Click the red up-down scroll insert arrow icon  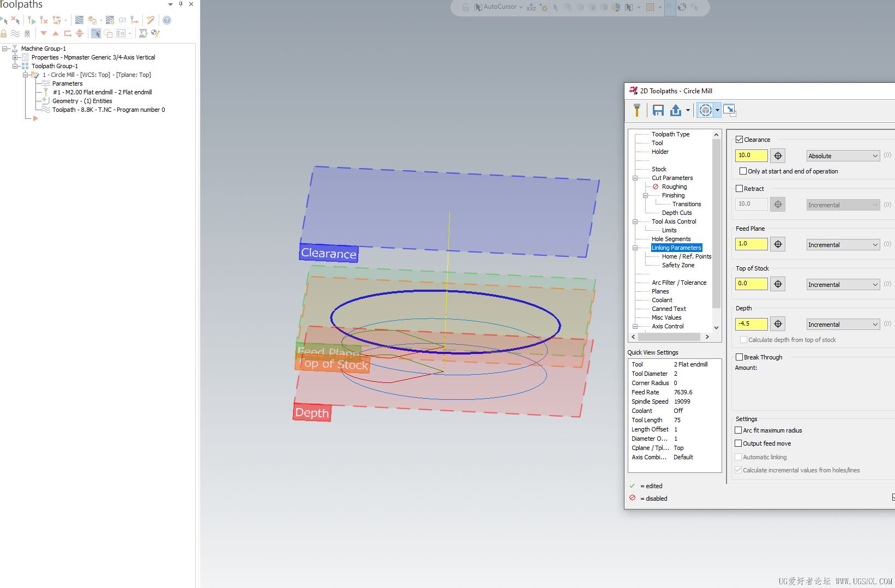click(x=80, y=33)
